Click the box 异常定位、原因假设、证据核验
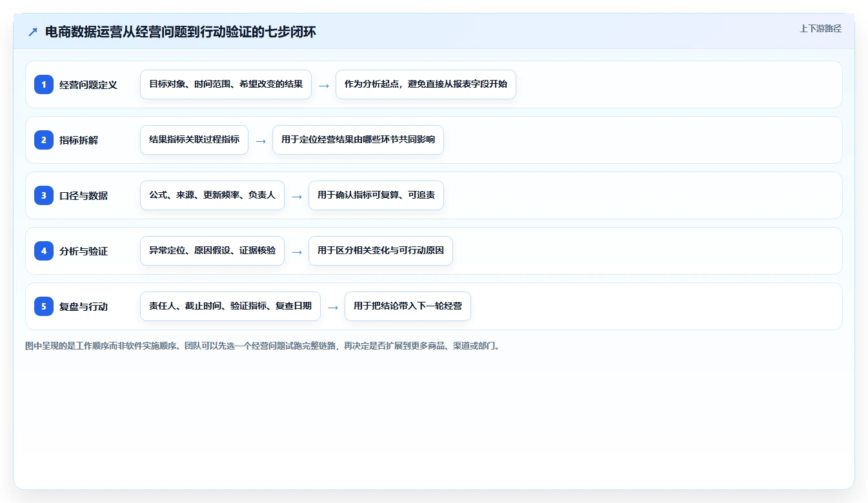This screenshot has width=868, height=503. click(x=212, y=251)
